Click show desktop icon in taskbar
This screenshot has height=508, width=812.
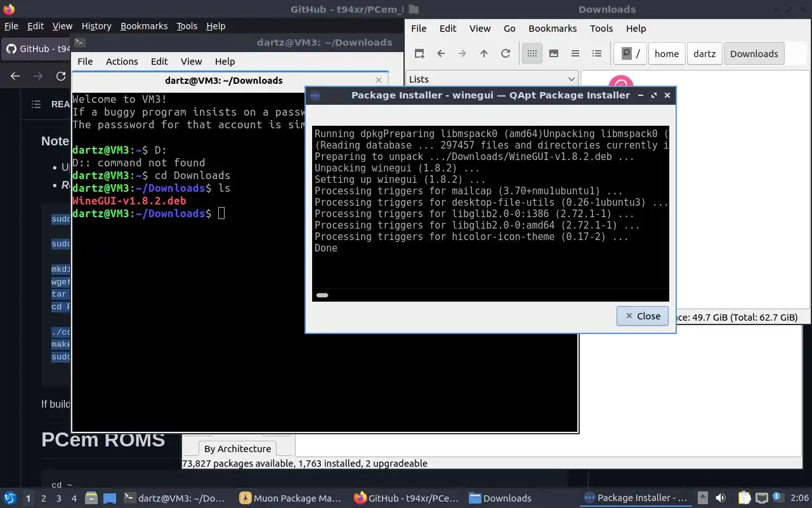click(x=110, y=498)
